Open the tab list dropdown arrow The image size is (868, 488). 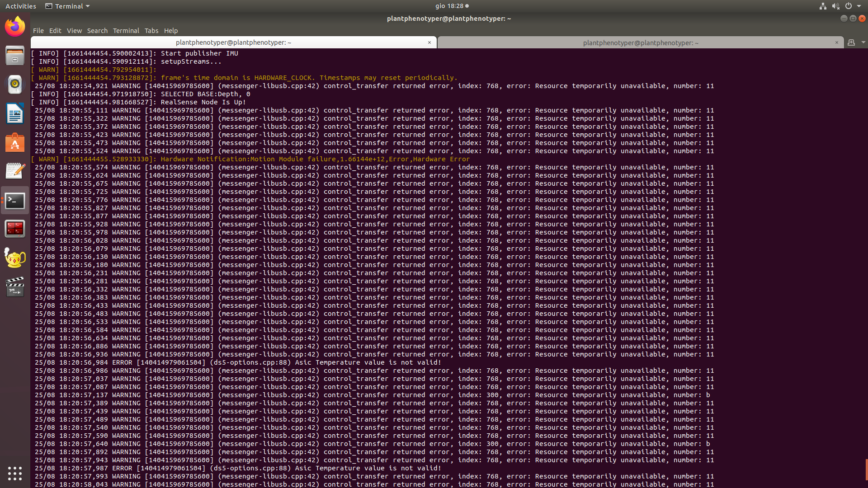tap(863, 42)
